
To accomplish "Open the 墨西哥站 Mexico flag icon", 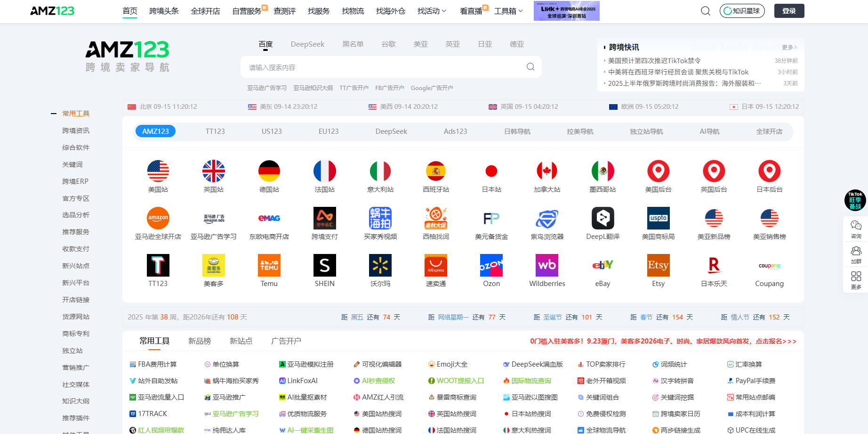I will (x=603, y=171).
